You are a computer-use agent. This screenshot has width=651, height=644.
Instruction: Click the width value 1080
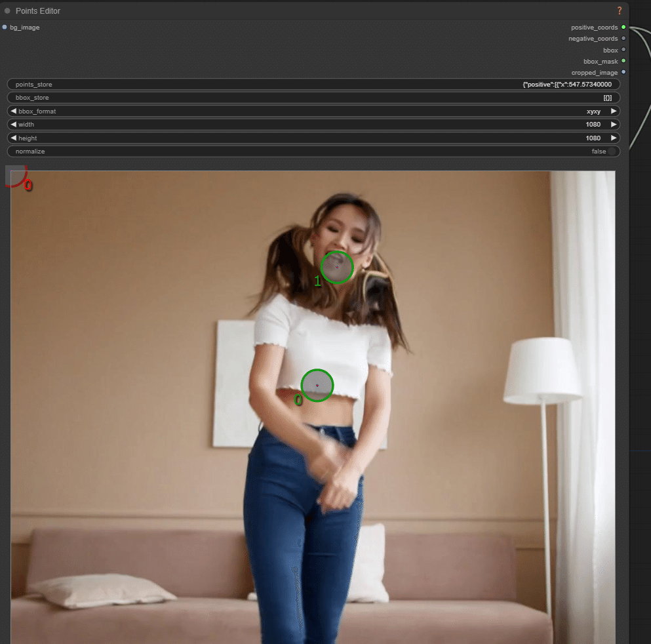pos(593,124)
